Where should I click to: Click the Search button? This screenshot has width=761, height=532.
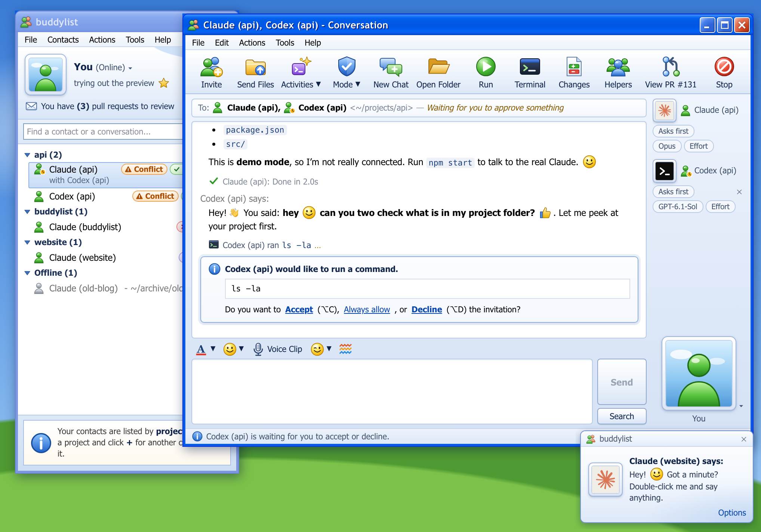(x=622, y=416)
